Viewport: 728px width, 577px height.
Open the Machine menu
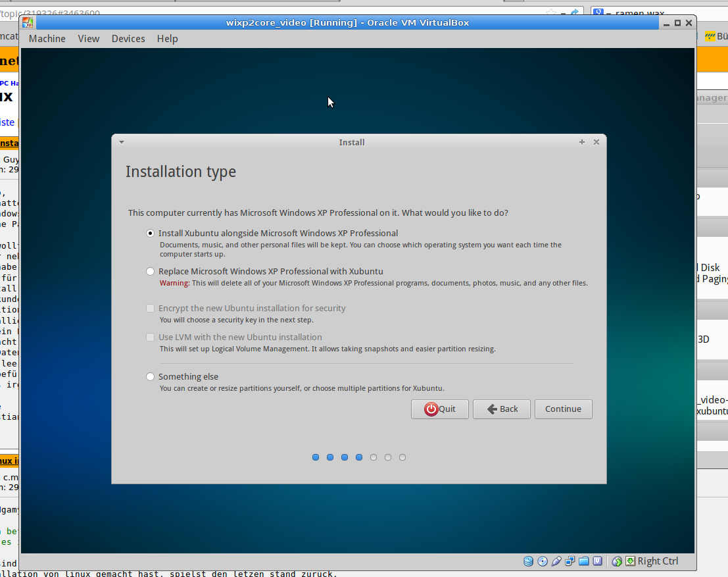(x=47, y=39)
